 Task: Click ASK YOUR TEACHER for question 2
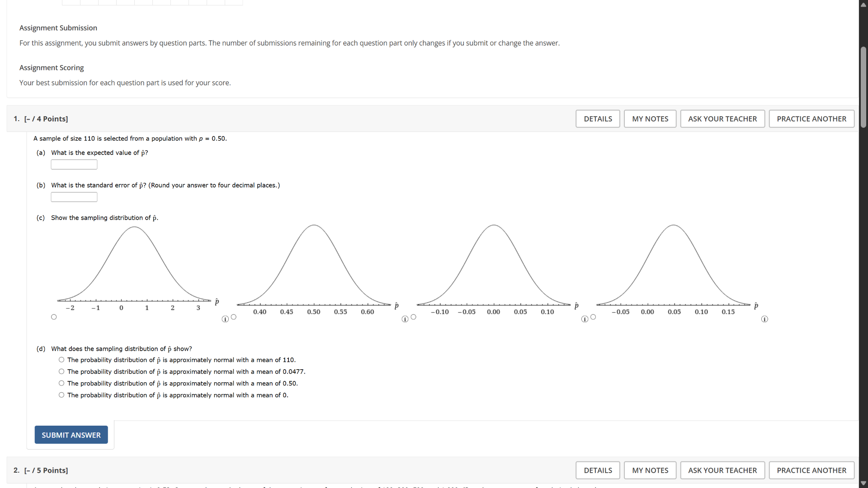[x=722, y=470]
